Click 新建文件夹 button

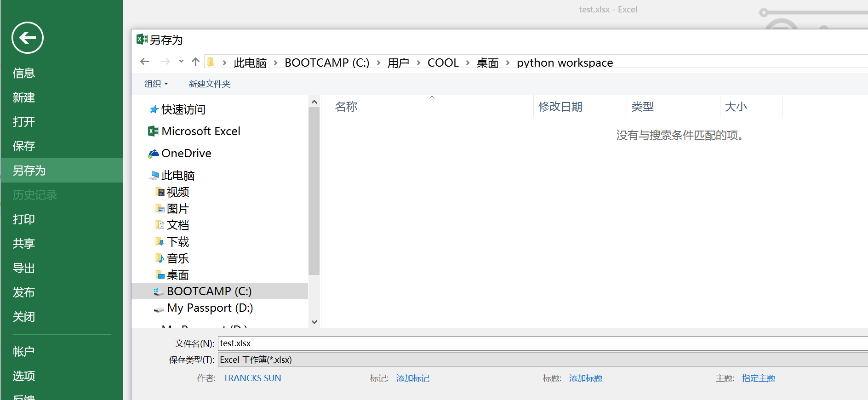click(210, 84)
